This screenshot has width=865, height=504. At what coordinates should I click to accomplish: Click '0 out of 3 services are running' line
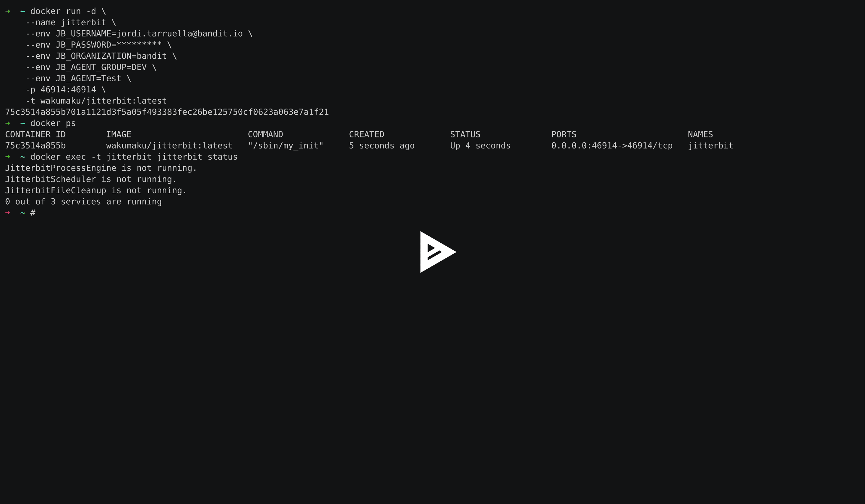pos(83,202)
